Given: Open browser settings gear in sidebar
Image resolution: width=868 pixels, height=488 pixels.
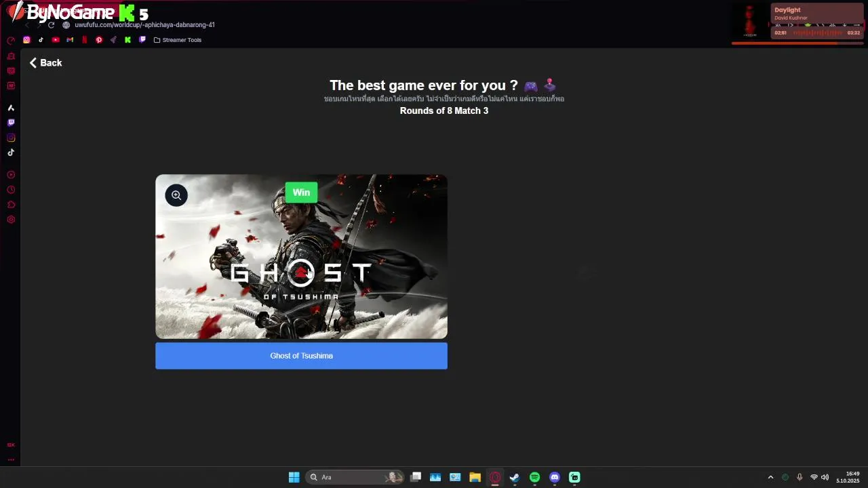Looking at the screenshot, I should 11,220.
